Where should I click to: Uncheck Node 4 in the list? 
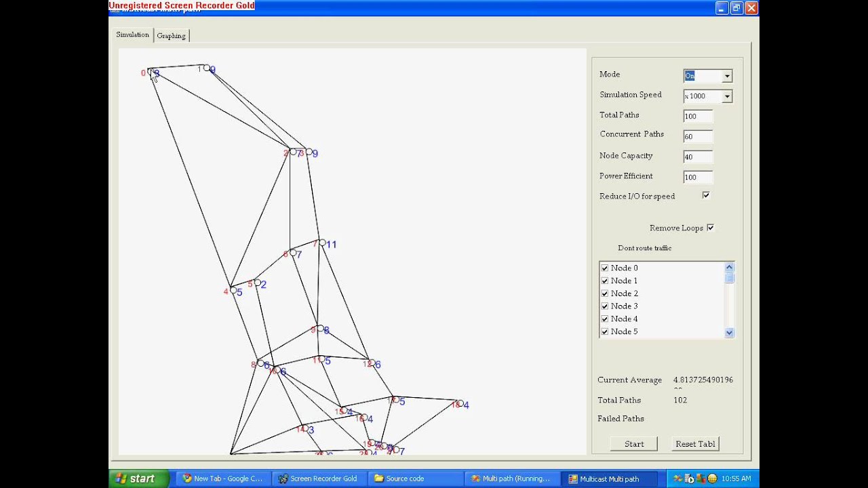605,319
